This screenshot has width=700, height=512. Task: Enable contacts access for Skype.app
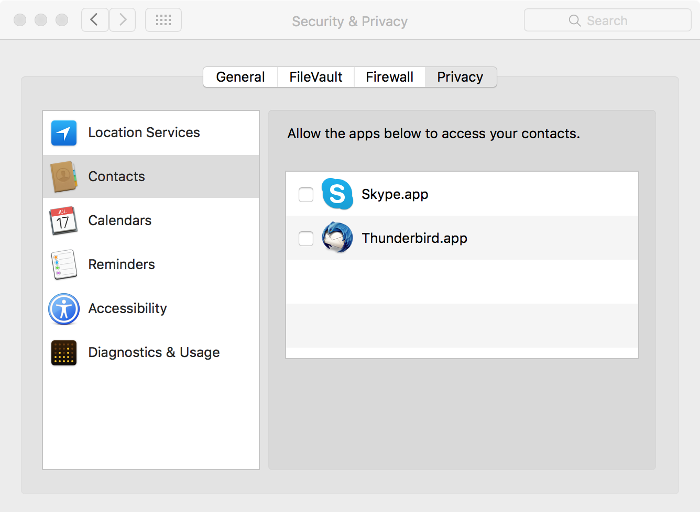[x=306, y=194]
